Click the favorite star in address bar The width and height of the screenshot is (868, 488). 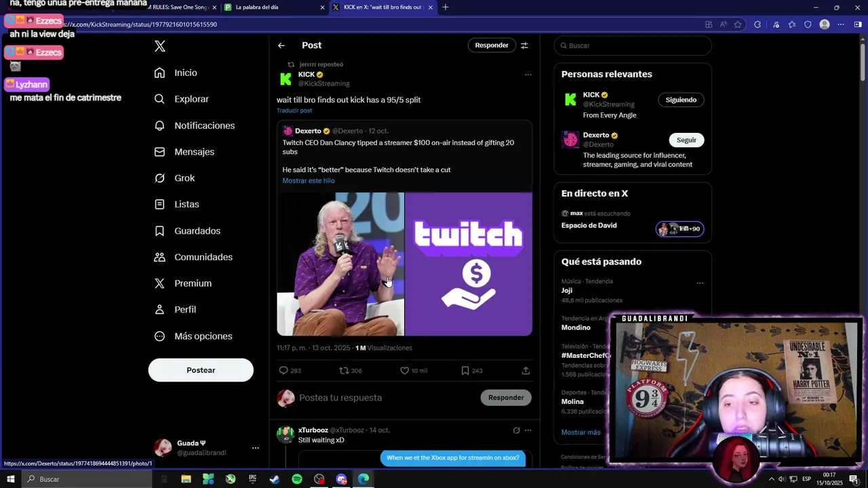point(738,24)
